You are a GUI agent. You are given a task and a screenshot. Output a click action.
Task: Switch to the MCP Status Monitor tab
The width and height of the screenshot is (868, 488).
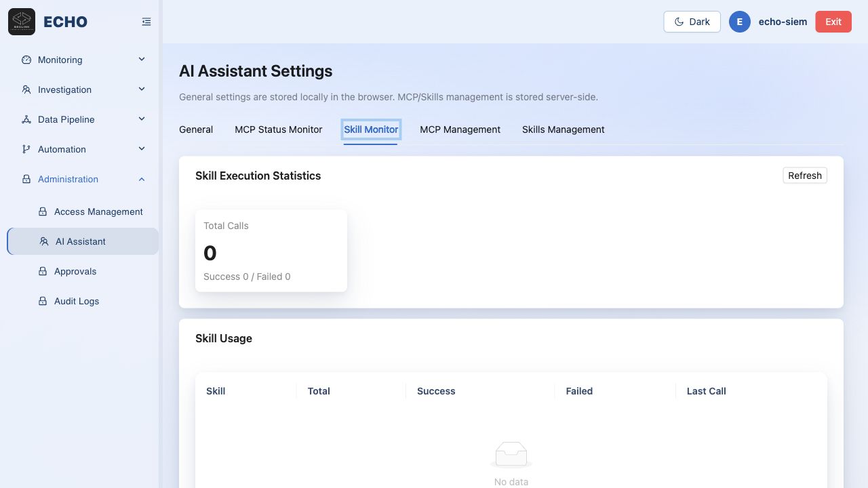tap(278, 129)
